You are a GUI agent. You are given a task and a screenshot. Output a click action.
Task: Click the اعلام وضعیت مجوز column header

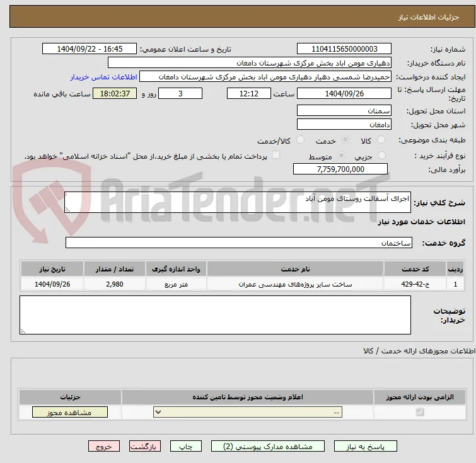point(248,397)
